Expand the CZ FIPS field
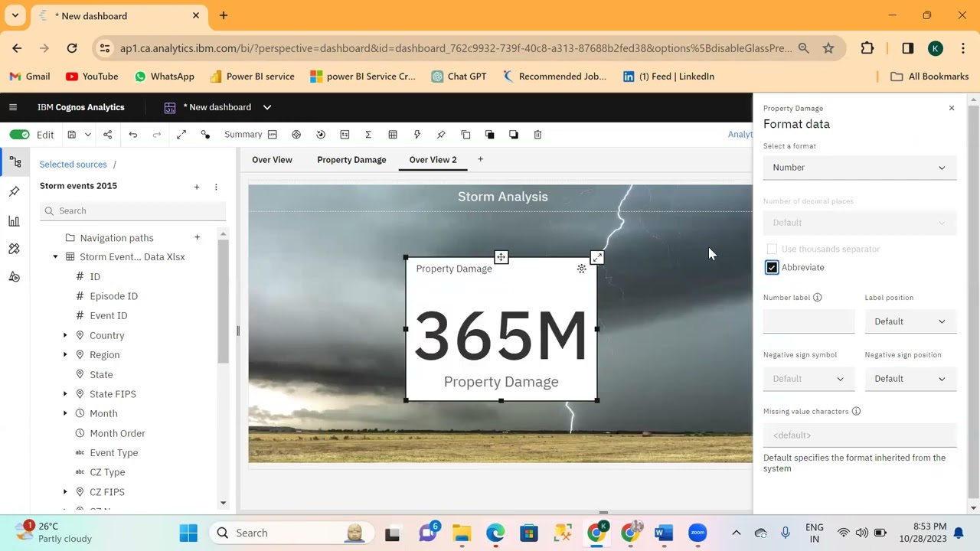980x551 pixels. (65, 492)
